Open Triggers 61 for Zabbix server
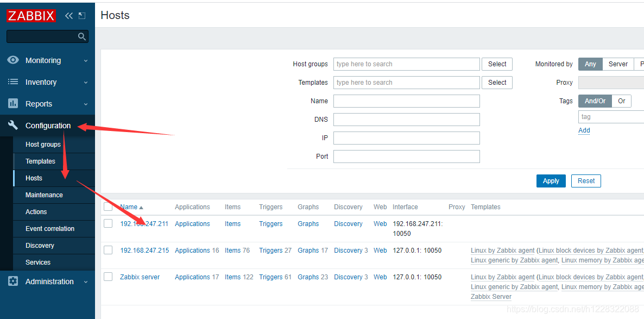Screen dimensions: 644x319 click(x=270, y=277)
